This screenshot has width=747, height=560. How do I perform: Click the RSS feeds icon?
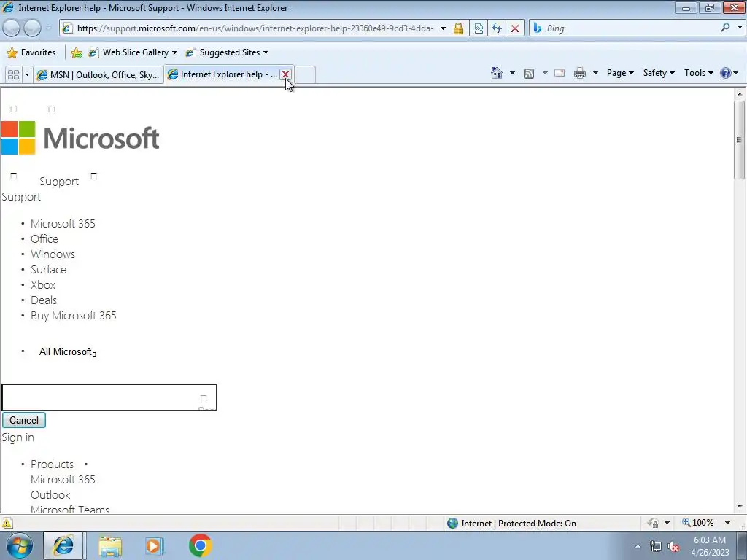coord(529,74)
